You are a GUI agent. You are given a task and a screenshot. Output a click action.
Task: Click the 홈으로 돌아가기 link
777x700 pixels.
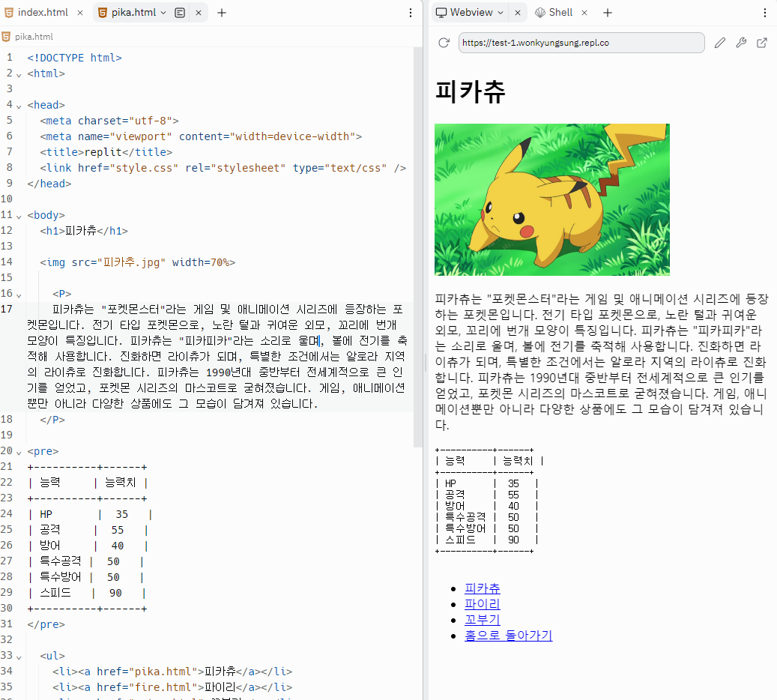(509, 636)
